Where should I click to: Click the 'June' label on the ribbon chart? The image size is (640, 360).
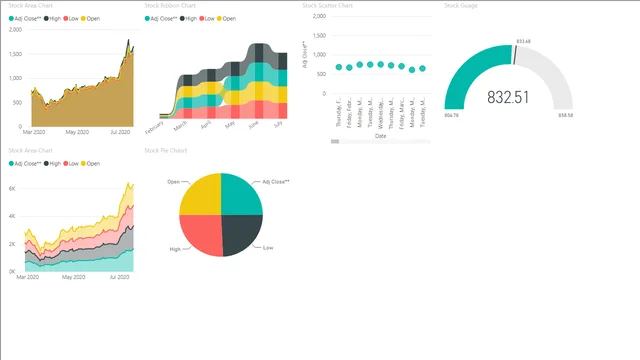pyautogui.click(x=253, y=125)
